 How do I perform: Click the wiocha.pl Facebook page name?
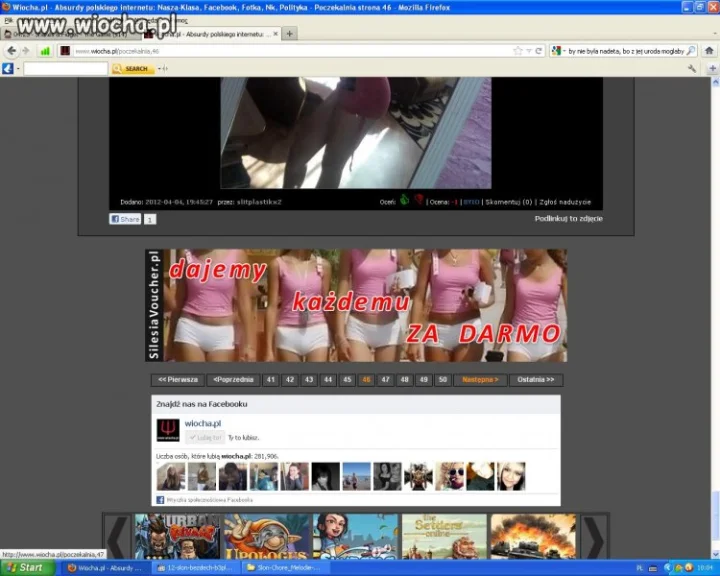point(202,424)
